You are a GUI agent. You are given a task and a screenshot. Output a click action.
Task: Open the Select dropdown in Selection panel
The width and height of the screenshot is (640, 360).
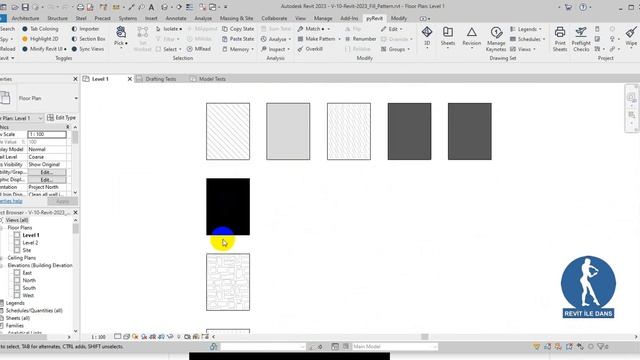168,49
